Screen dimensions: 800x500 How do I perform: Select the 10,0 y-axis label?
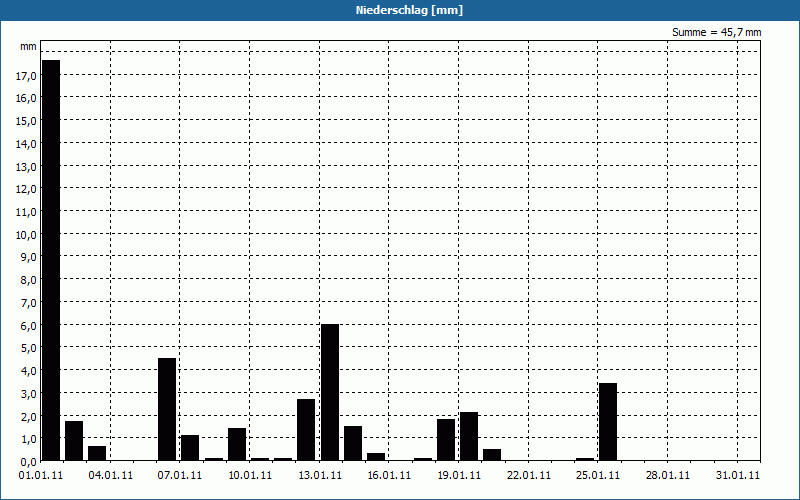[x=26, y=235]
